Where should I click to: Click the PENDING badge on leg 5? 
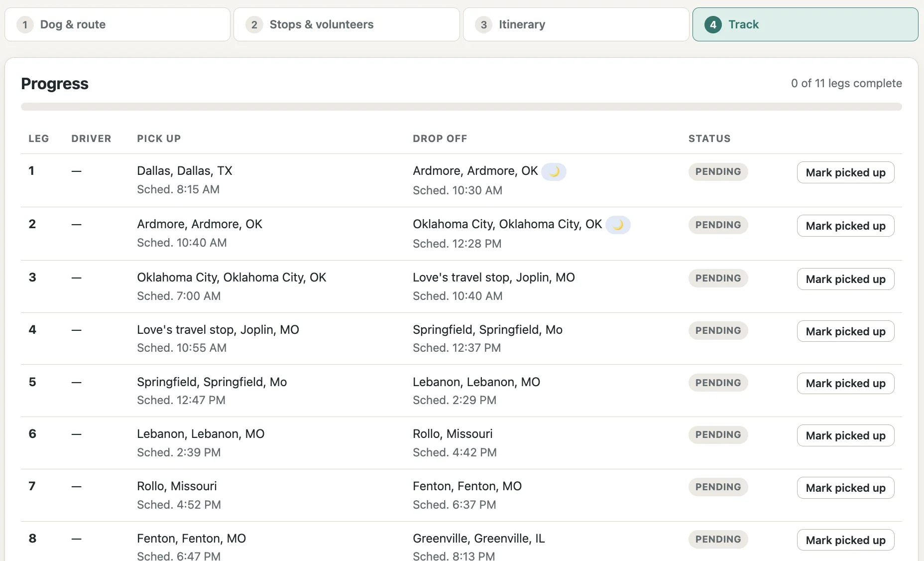718,383
